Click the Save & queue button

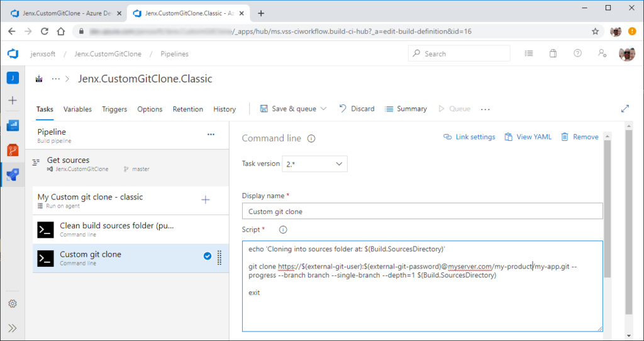pyautogui.click(x=288, y=109)
